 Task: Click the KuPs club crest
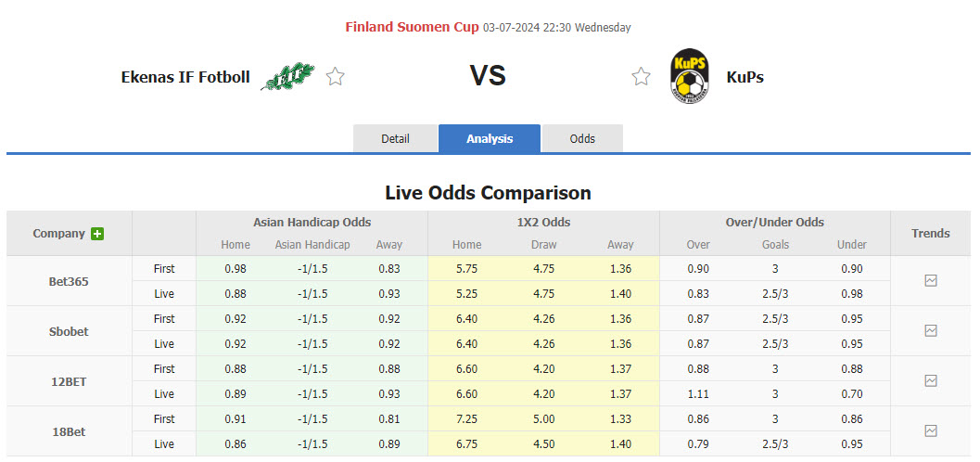point(689,76)
